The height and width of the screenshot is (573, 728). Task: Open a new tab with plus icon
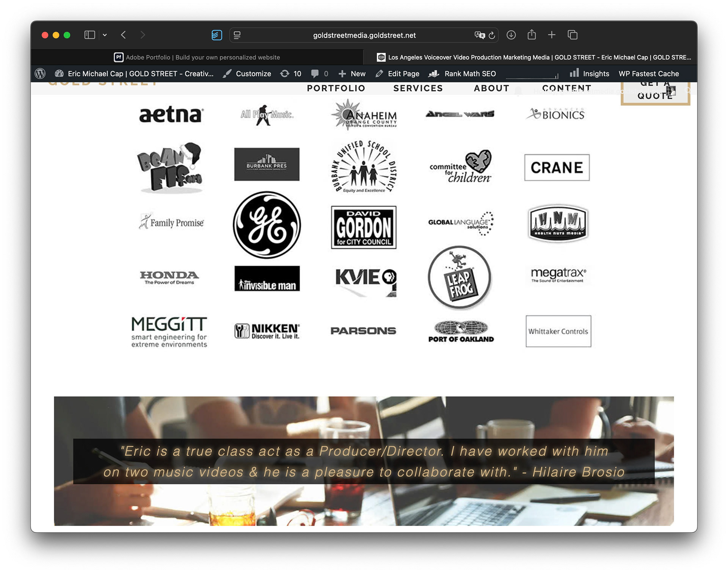(552, 35)
